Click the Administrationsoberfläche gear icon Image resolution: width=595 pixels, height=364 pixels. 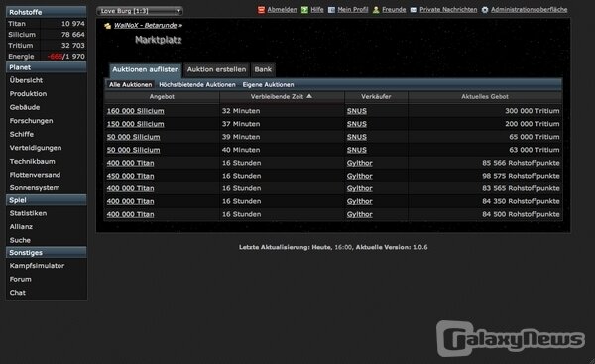485,10
